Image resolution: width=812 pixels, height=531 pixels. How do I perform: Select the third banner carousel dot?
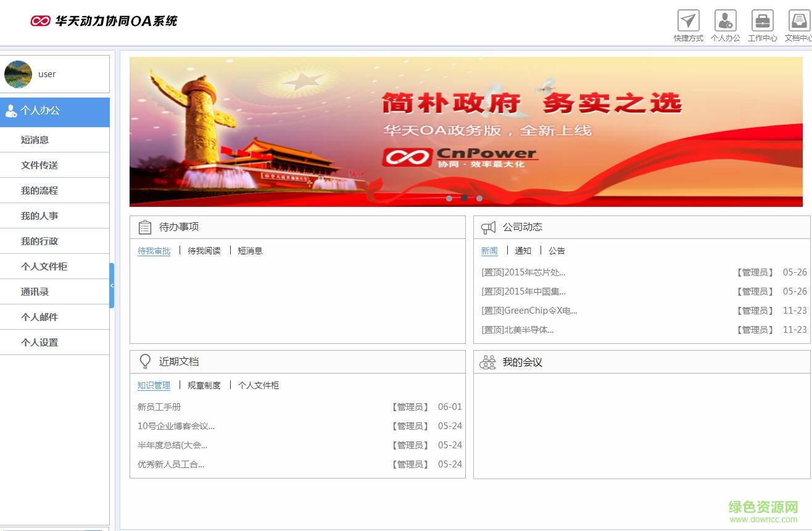coord(479,198)
